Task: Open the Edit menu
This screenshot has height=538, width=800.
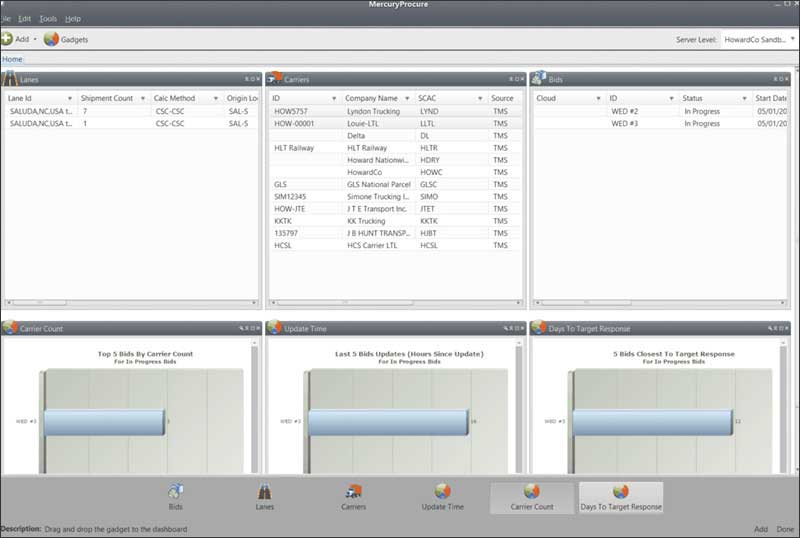Action: point(24,19)
